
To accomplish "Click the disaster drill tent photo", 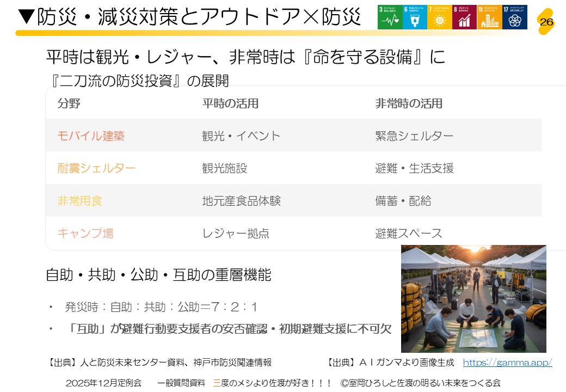I will [473, 298].
